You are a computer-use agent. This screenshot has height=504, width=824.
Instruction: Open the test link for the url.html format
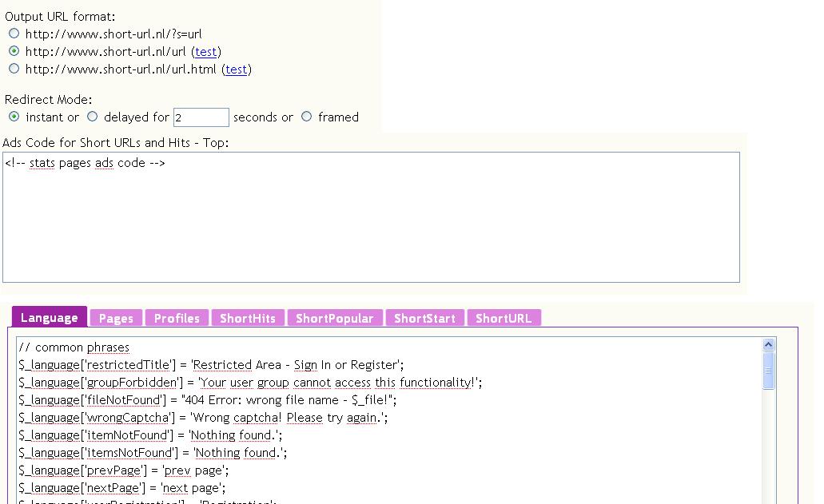coord(236,69)
